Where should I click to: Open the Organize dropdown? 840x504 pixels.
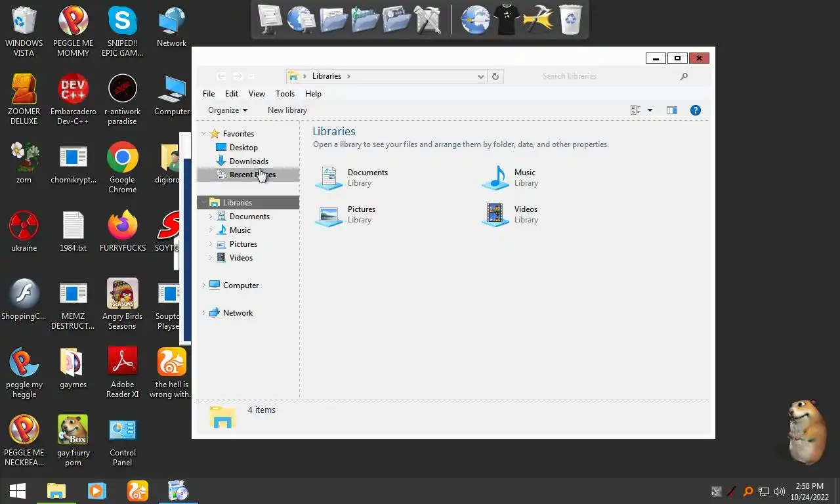[x=228, y=110]
